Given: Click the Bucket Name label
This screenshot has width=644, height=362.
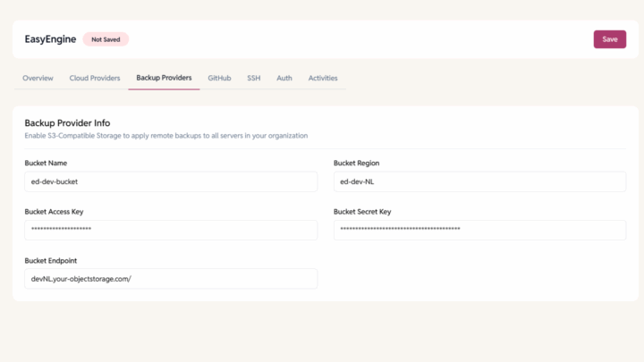Looking at the screenshot, I should pos(46,163).
